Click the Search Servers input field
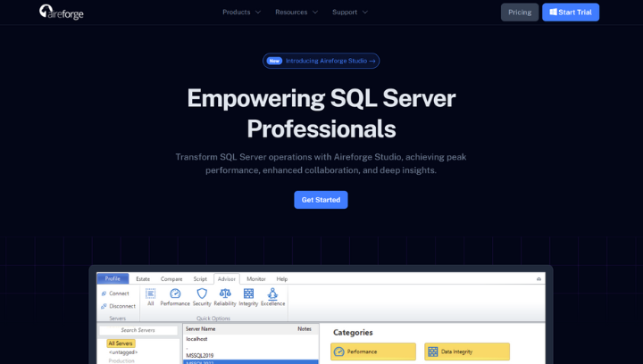 click(139, 330)
